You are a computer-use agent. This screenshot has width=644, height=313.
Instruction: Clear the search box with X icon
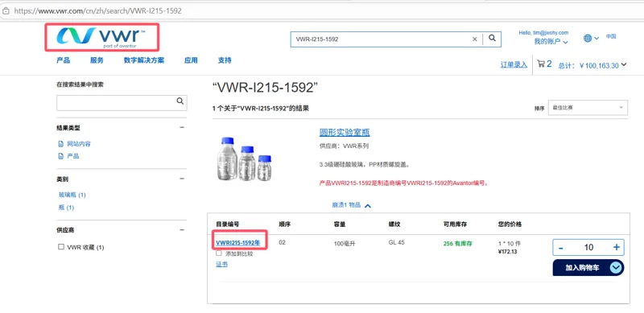point(474,39)
